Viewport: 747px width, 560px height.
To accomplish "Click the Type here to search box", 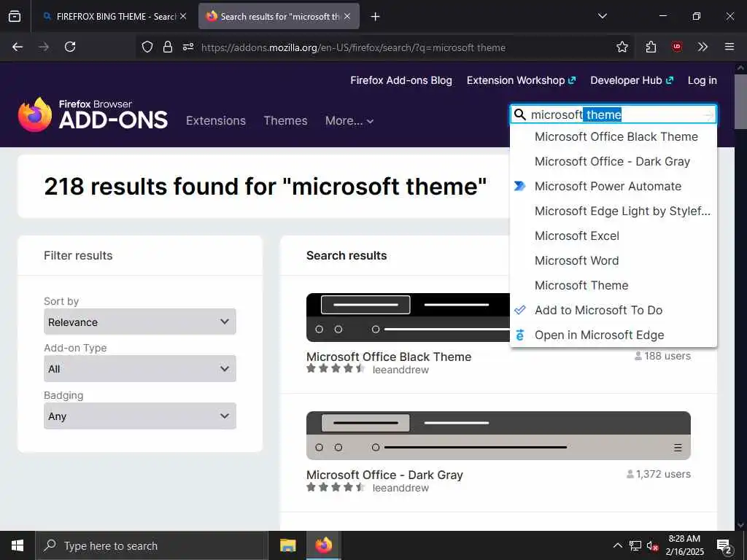I will coord(152,545).
